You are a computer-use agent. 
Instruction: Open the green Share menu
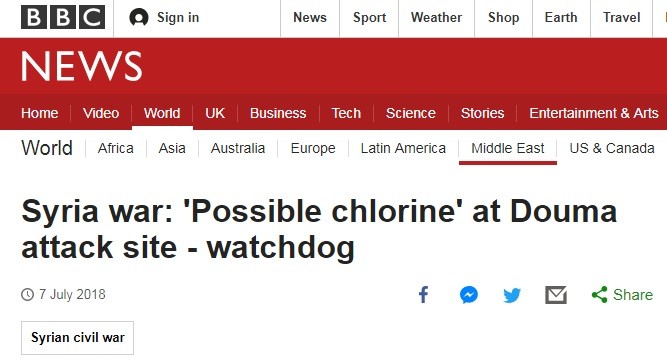[x=622, y=294]
